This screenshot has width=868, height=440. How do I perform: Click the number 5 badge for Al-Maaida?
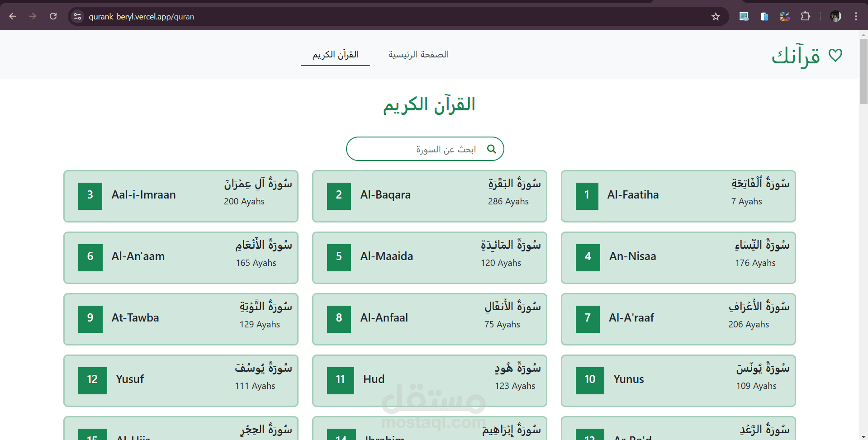coord(339,257)
